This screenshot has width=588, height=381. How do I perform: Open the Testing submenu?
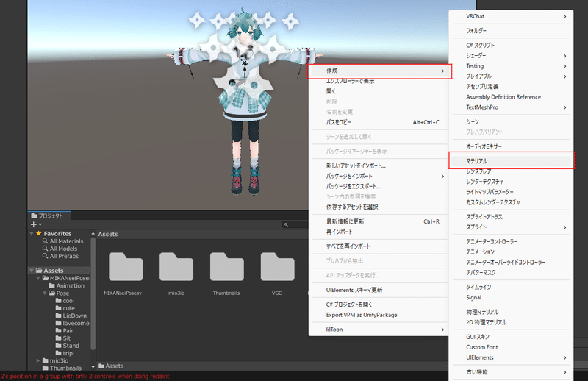[x=511, y=66]
